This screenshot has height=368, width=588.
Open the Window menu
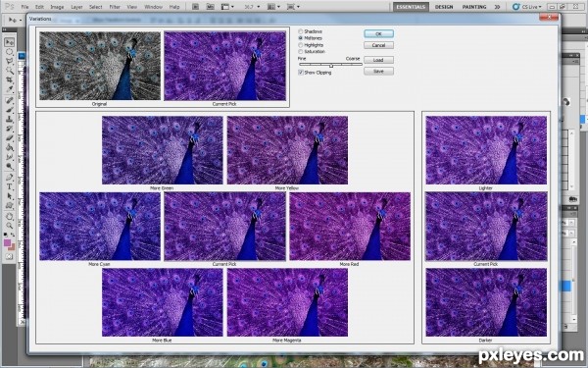tap(153, 7)
